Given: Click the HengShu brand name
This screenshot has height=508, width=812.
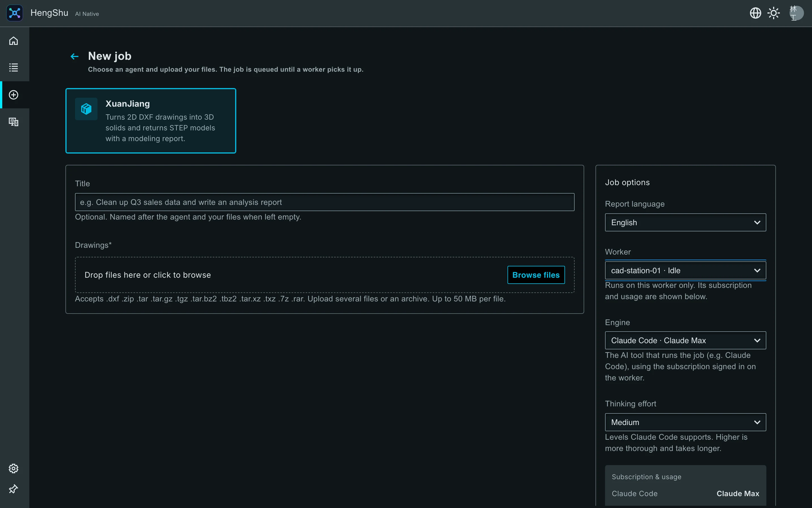Looking at the screenshot, I should [x=49, y=13].
